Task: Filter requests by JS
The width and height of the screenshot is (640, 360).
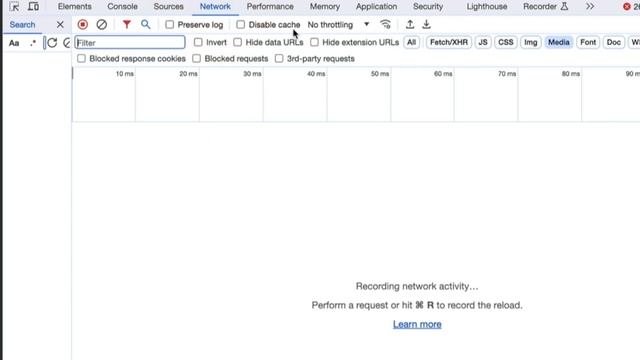Action: [x=483, y=42]
